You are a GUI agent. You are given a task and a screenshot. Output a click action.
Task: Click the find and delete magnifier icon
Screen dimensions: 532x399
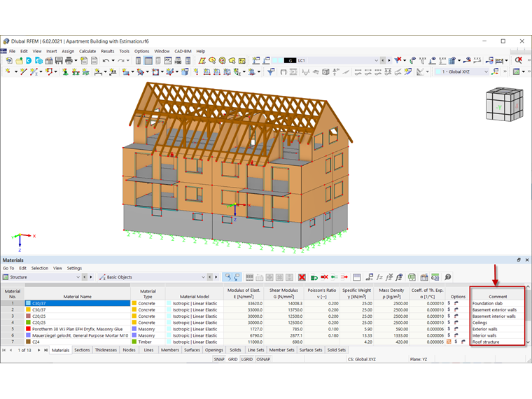point(518,60)
